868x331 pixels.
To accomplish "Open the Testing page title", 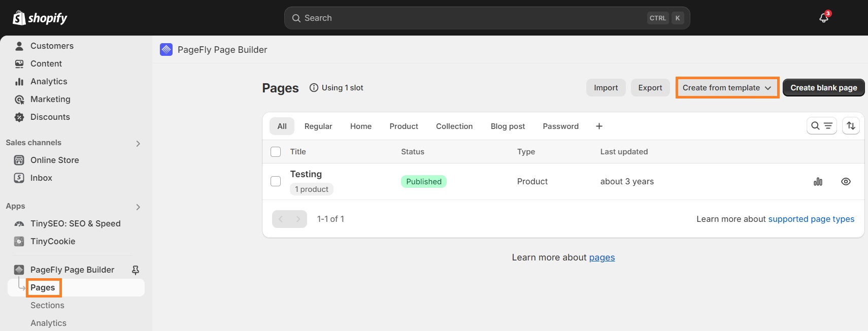I will pyautogui.click(x=306, y=174).
